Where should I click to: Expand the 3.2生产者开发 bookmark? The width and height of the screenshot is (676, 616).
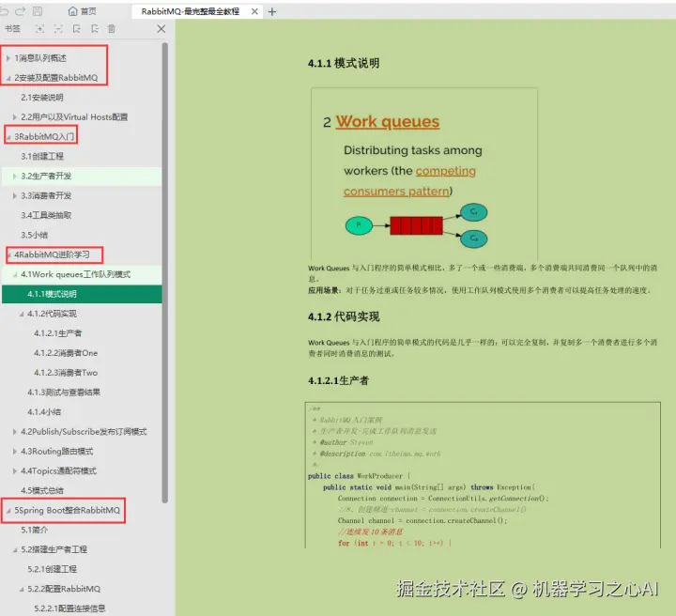tap(15, 177)
